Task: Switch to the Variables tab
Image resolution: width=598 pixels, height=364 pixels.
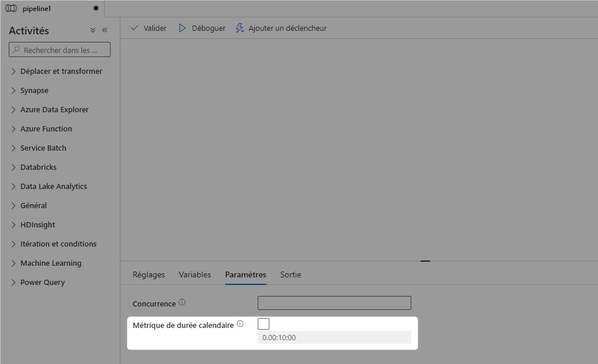Action: pyautogui.click(x=195, y=274)
